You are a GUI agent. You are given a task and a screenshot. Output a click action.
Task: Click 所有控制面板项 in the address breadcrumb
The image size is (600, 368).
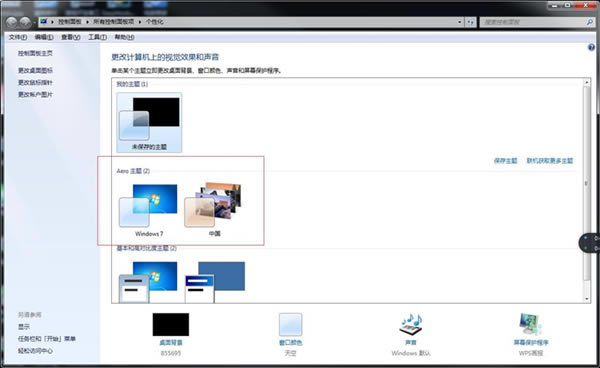pyautogui.click(x=114, y=22)
